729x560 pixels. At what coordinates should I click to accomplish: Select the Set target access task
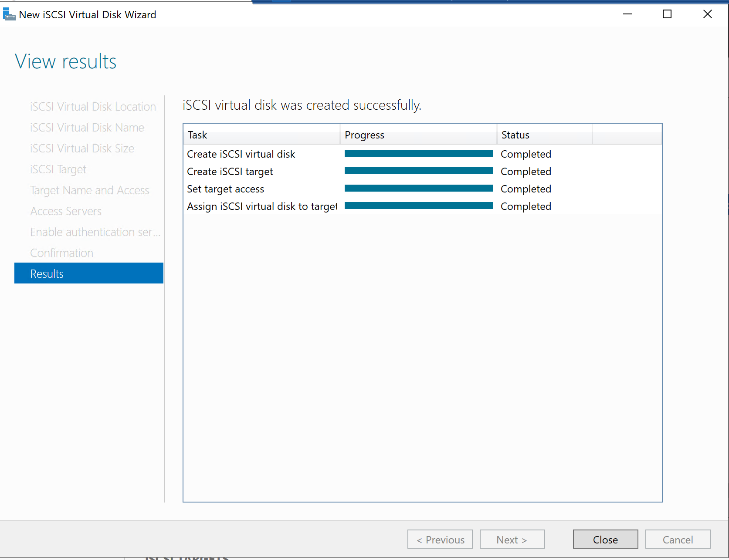coord(225,189)
